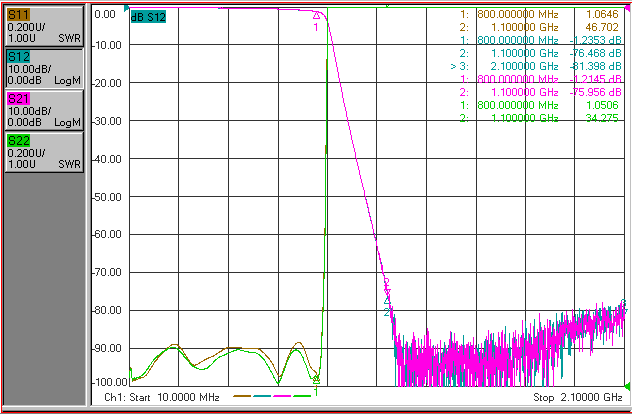Screen dimensions: 632x414
Task: Select the S22 SWR trace panel
Action: click(x=44, y=152)
